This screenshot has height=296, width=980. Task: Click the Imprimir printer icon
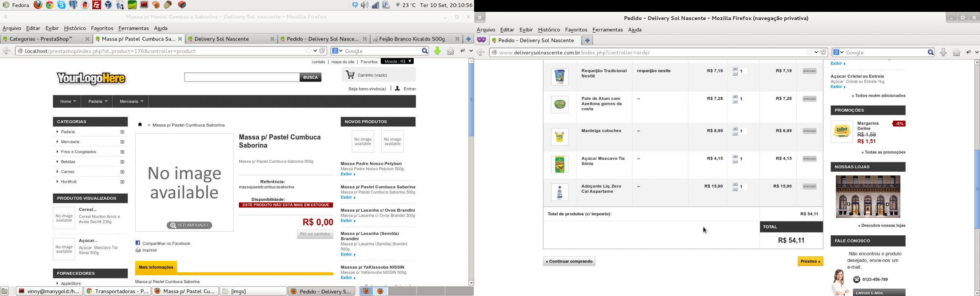coord(138,250)
